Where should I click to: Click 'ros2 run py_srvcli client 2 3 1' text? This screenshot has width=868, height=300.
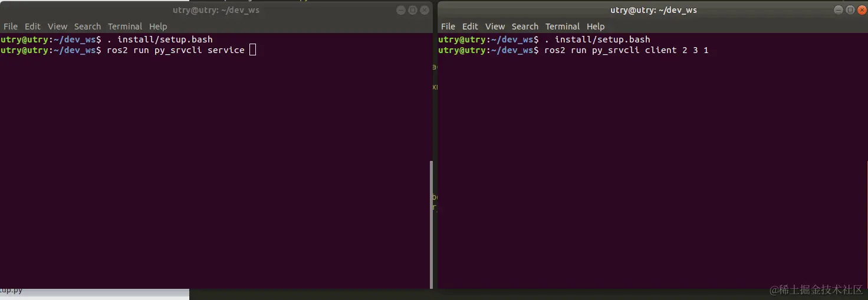tap(626, 50)
